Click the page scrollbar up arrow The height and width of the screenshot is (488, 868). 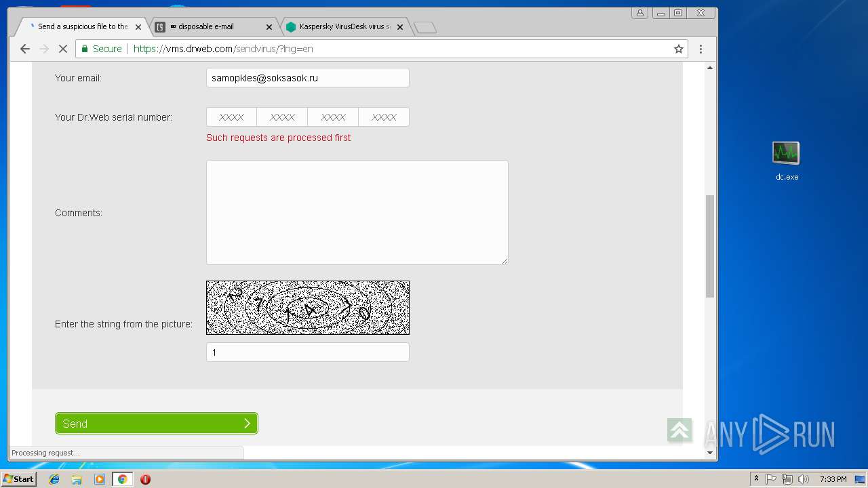coord(710,68)
